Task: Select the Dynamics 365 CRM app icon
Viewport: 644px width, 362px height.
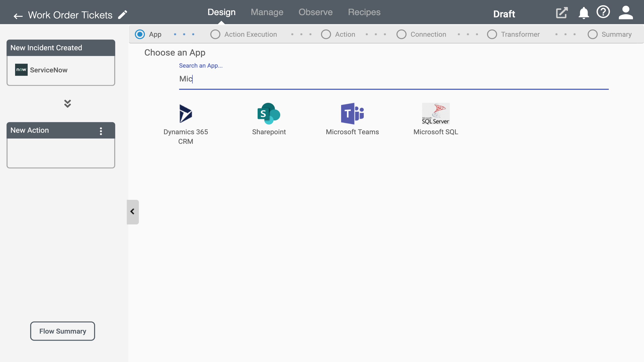Action: pyautogui.click(x=186, y=114)
